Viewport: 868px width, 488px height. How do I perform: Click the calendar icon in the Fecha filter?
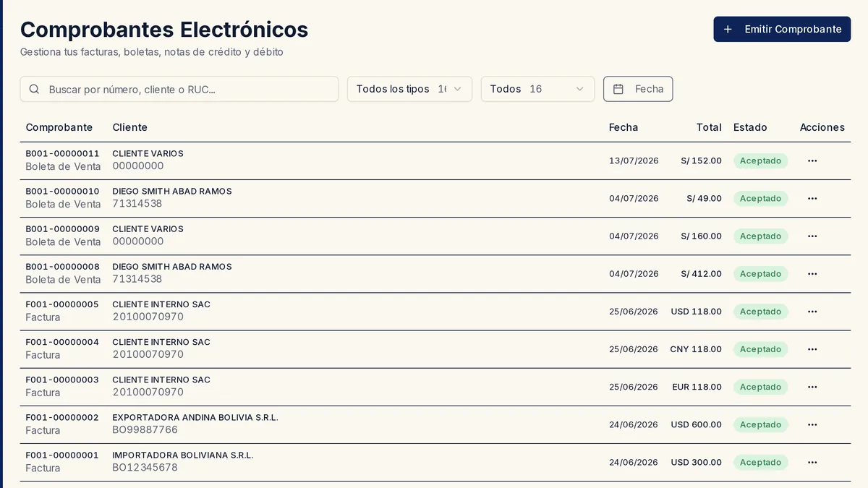[618, 89]
